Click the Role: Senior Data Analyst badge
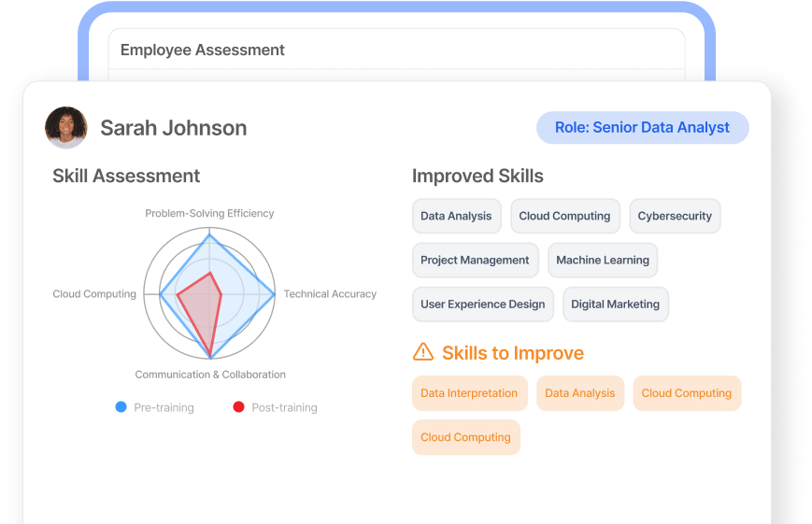This screenshot has width=812, height=524. (642, 128)
